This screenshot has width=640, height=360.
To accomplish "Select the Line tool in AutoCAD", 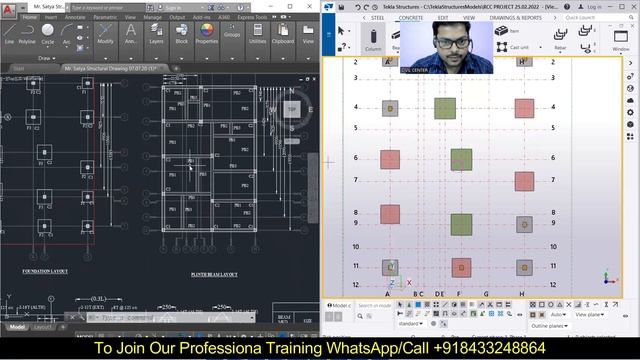I will coord(9,34).
